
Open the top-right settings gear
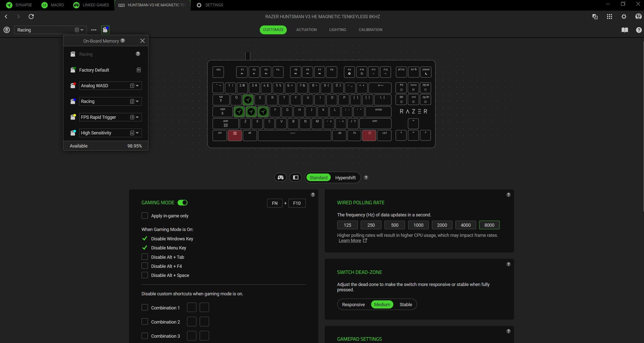[624, 17]
